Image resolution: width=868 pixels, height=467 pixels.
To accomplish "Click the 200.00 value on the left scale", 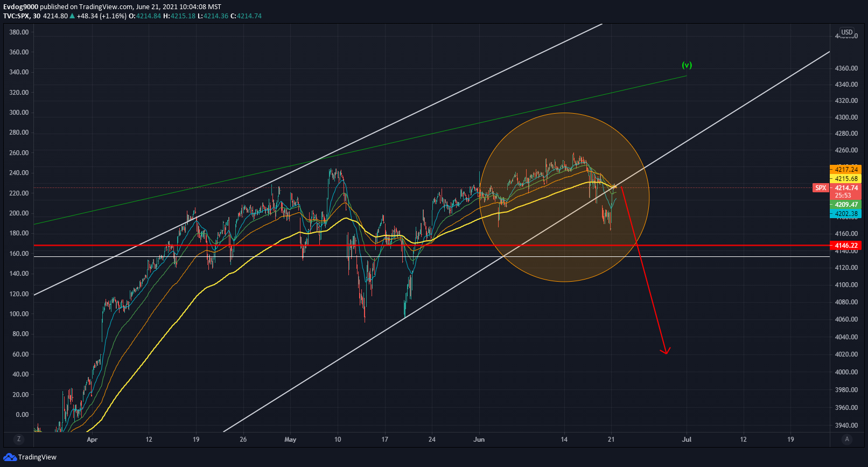I will [x=19, y=213].
